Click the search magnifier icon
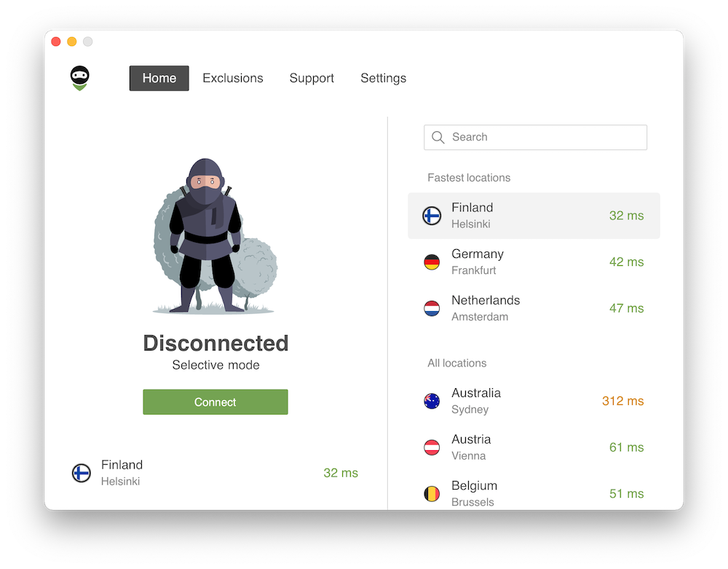728x569 pixels. point(438,137)
